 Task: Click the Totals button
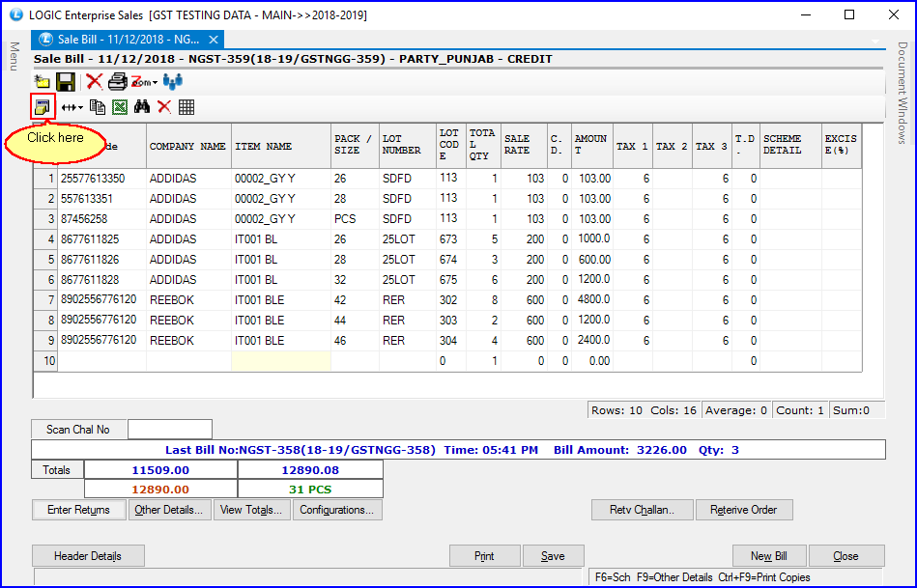coord(57,470)
